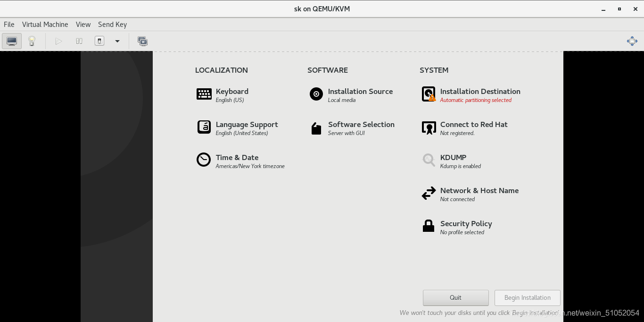The height and width of the screenshot is (322, 644).
Task: Click the 'English (United States)' language text
Action: (x=242, y=133)
